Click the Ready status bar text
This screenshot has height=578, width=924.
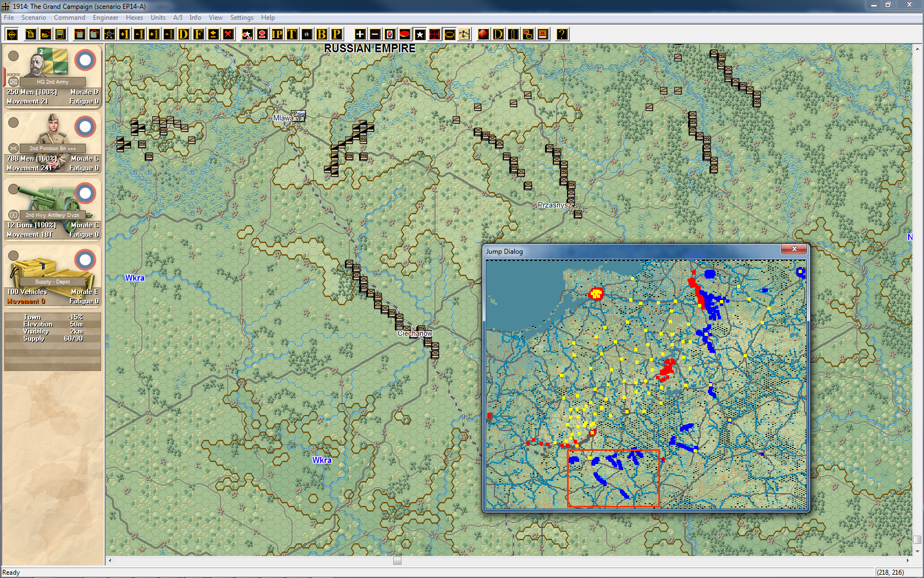(x=11, y=572)
